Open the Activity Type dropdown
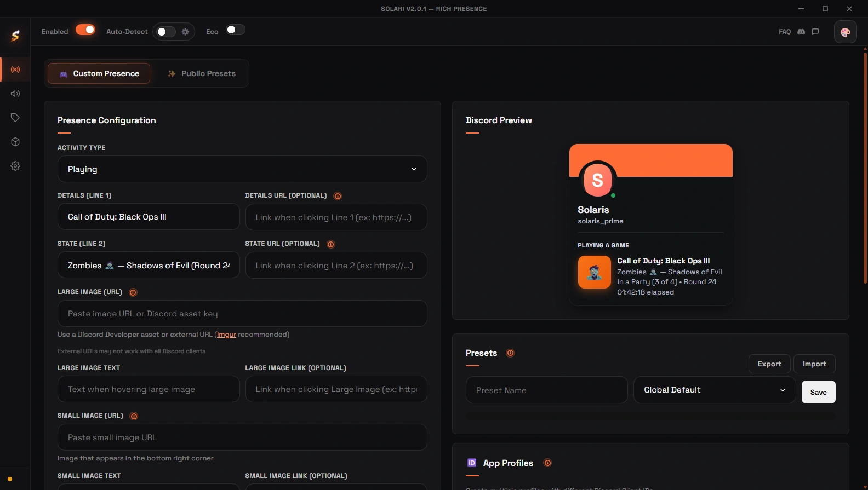 point(242,169)
